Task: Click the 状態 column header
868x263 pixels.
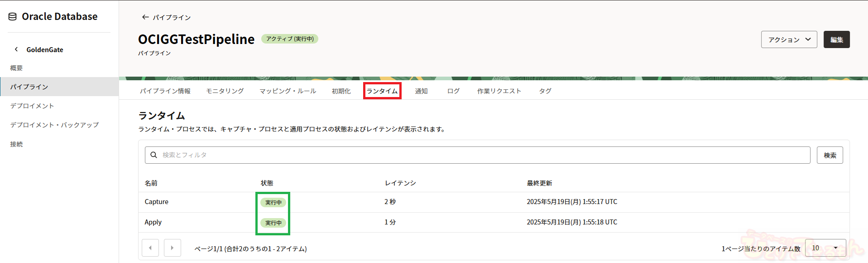Action: pos(267,183)
